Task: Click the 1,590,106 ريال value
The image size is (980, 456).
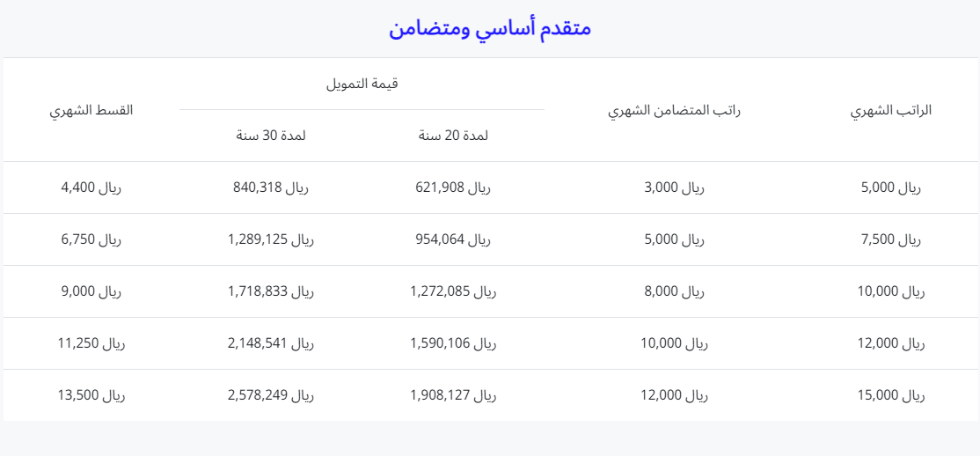Action: (x=453, y=343)
